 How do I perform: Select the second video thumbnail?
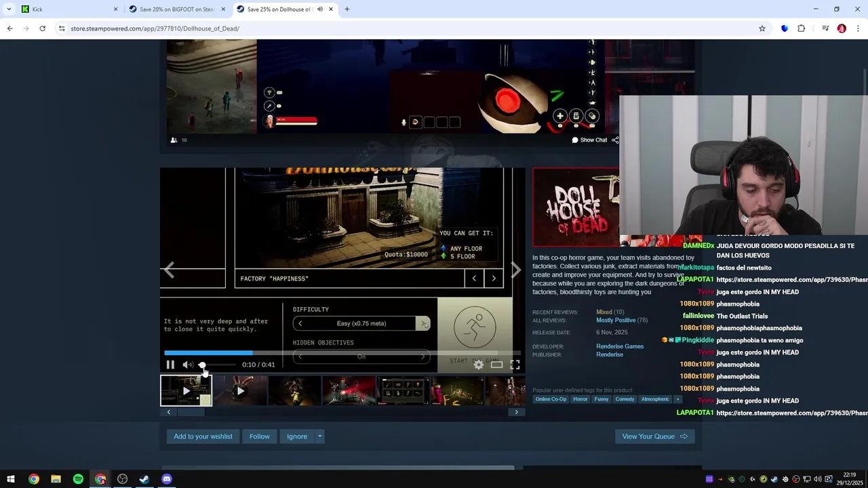[240, 391]
